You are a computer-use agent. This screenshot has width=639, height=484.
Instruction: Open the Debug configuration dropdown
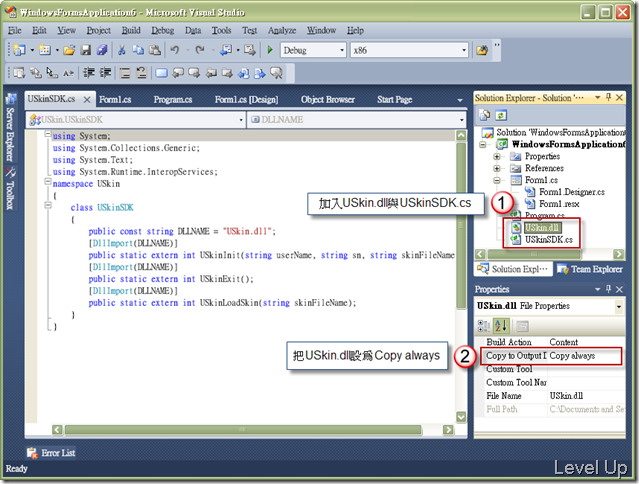click(x=342, y=50)
